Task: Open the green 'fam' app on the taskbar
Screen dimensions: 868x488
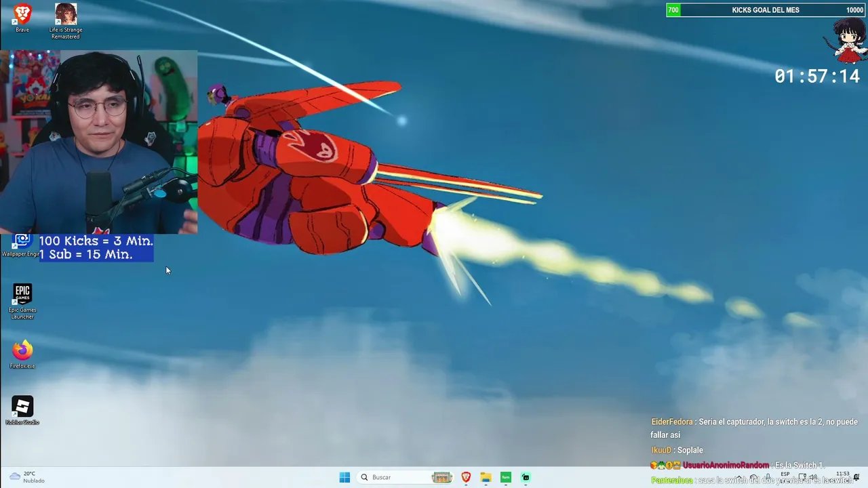Action: point(506,477)
